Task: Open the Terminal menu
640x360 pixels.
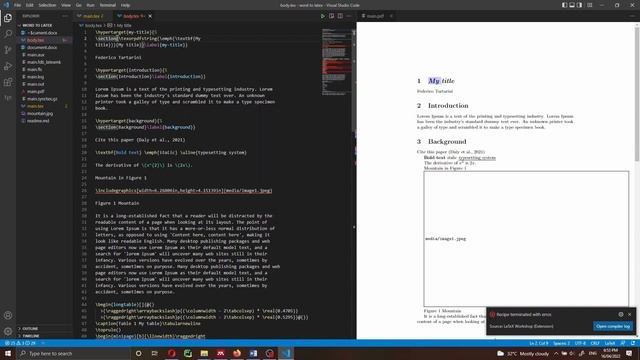Action: click(x=108, y=5)
